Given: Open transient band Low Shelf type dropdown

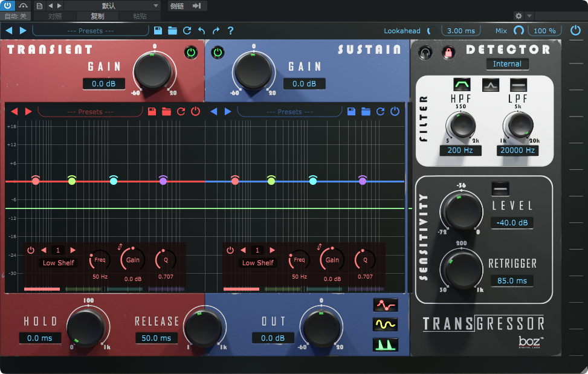Looking at the screenshot, I should 58,263.
